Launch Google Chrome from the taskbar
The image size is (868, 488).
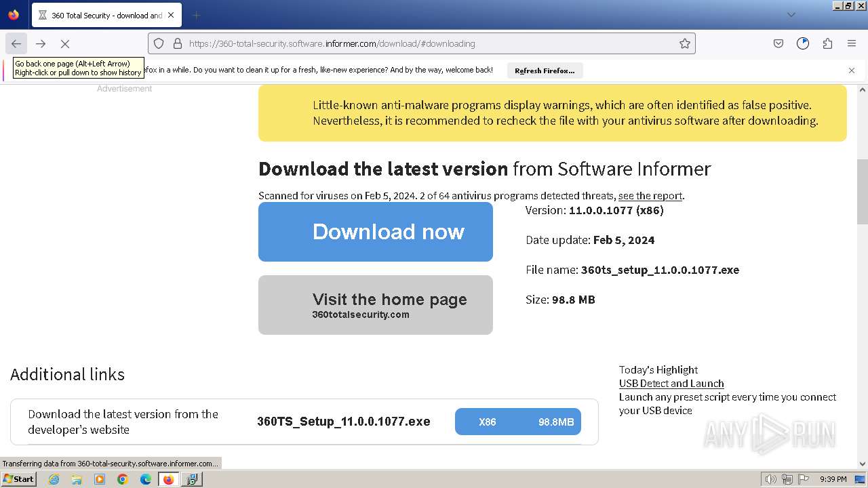123,479
